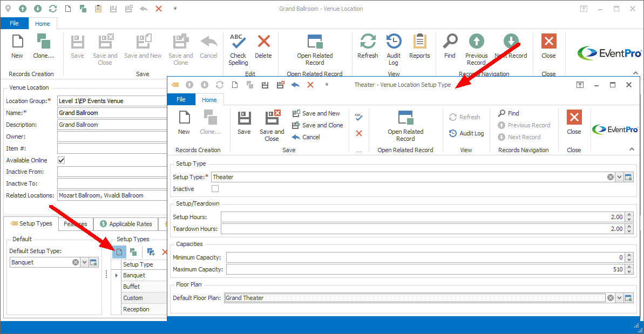Open record button beside Default Floor Plan
Viewport: 644px width, 334px height.
pos(628,298)
